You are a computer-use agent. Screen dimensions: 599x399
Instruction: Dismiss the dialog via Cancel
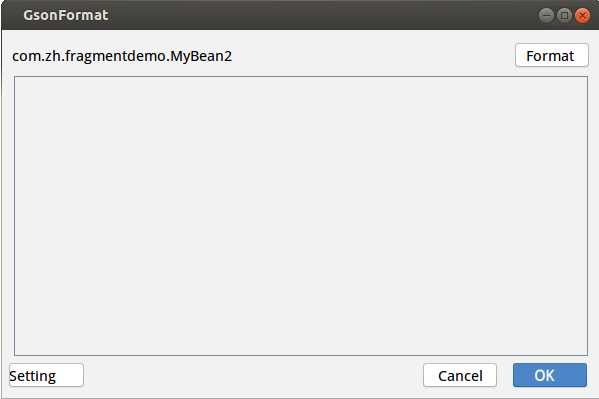(460, 375)
